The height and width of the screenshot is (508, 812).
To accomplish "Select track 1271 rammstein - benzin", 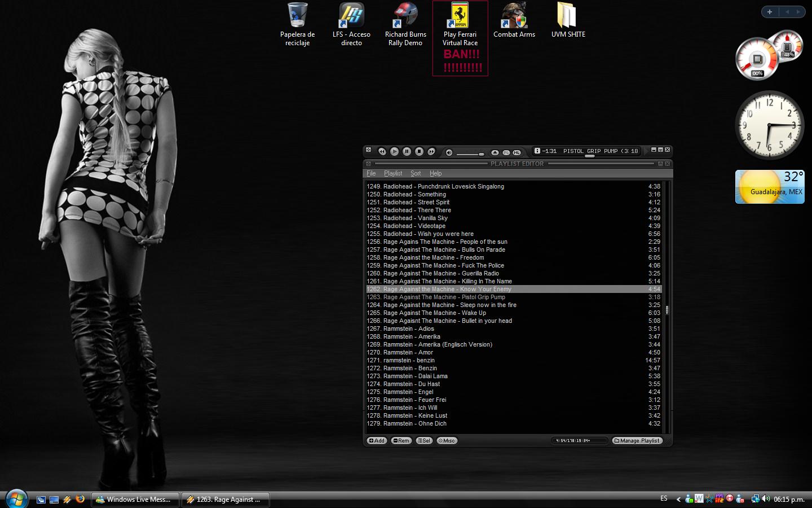I will (513, 360).
